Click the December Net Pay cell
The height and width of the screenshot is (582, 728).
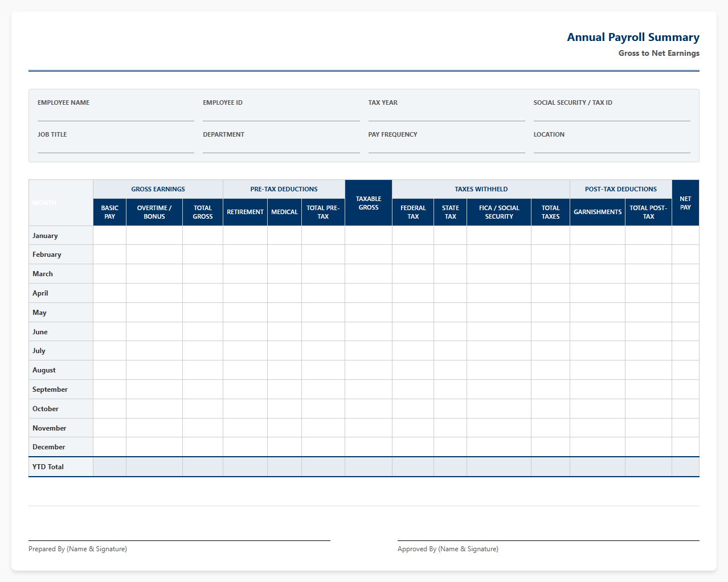point(685,447)
